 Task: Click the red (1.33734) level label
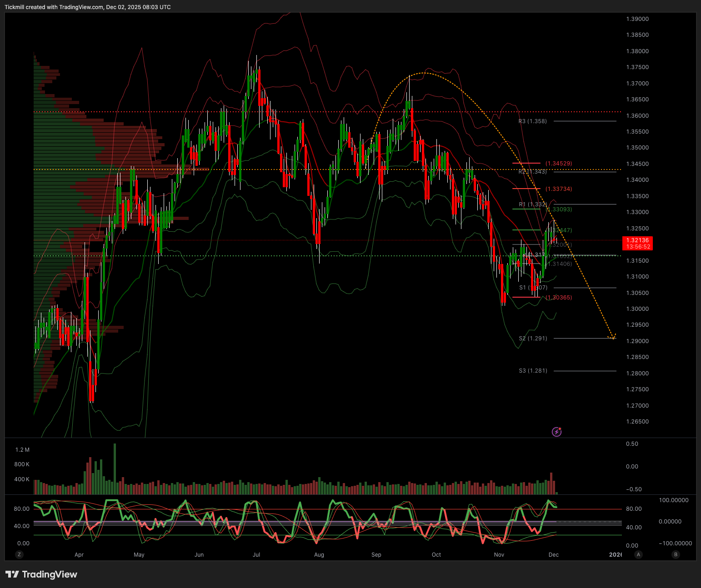tap(559, 189)
